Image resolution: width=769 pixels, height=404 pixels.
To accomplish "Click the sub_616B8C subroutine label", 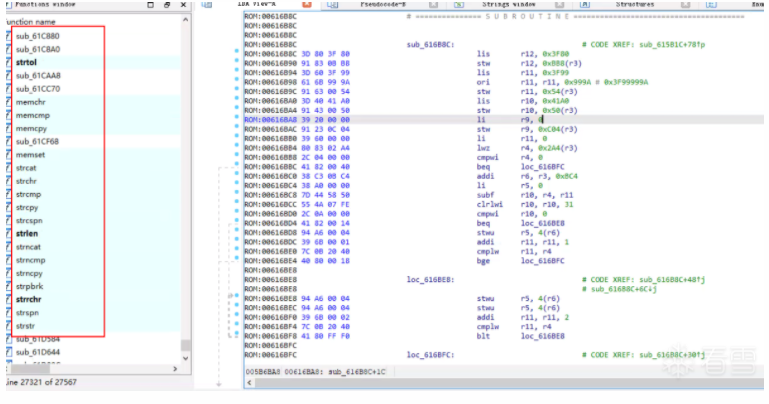I will click(431, 45).
